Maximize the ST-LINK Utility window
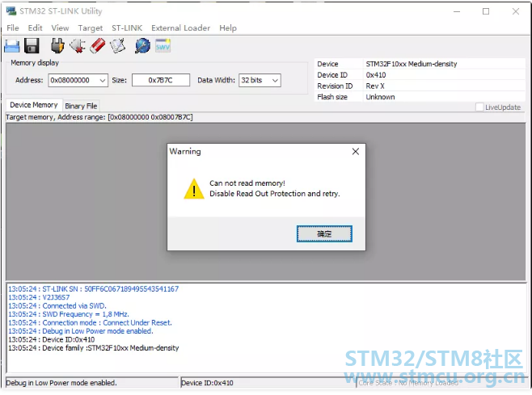This screenshot has height=395, width=532. coord(486,11)
